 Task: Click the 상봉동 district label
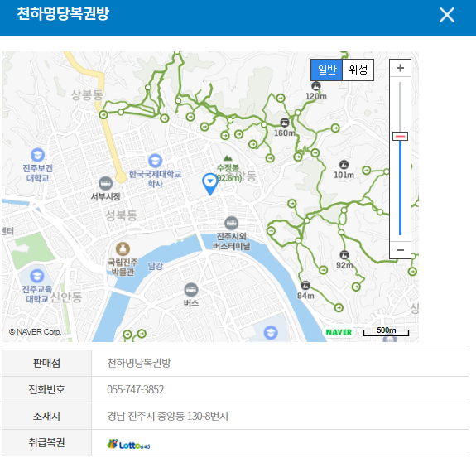87,95
